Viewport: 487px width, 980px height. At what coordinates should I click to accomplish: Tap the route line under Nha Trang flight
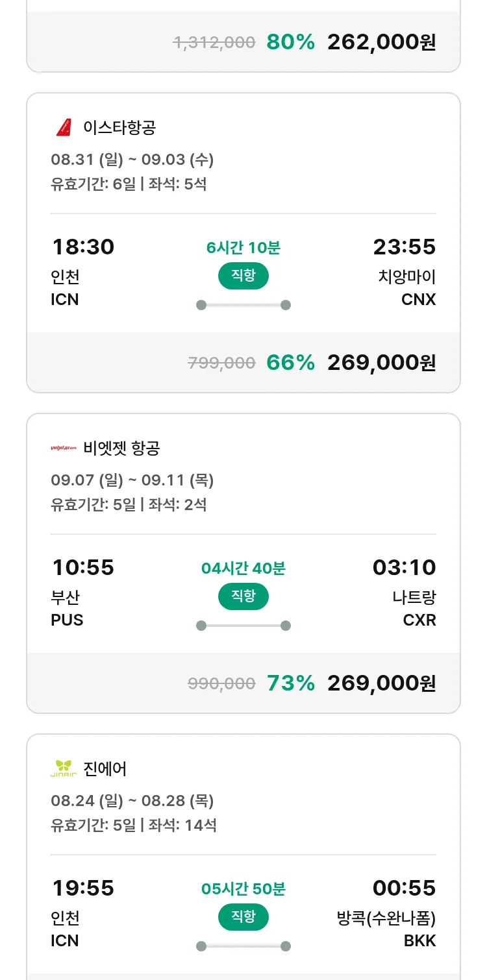point(243,626)
